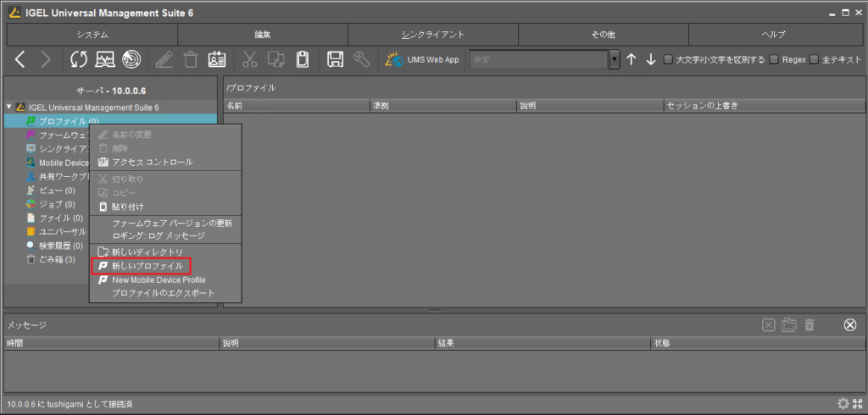Click the 時間 column header in messages

click(112, 343)
